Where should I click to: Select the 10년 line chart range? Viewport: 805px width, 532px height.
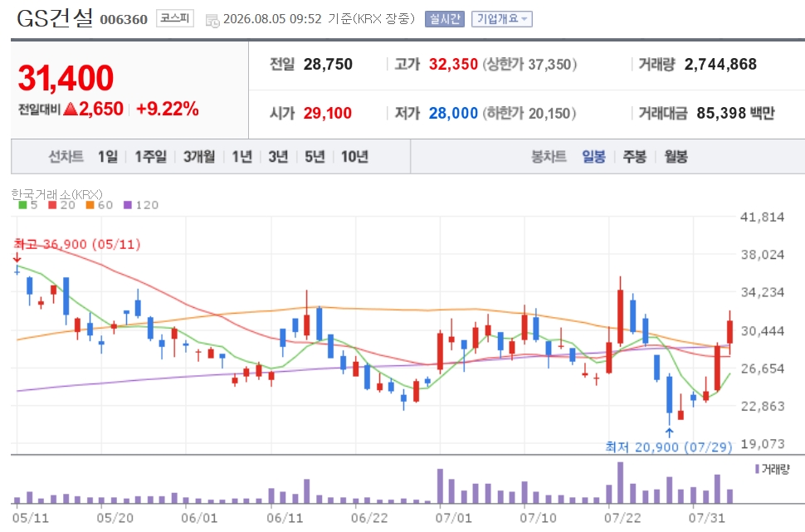tap(354, 156)
